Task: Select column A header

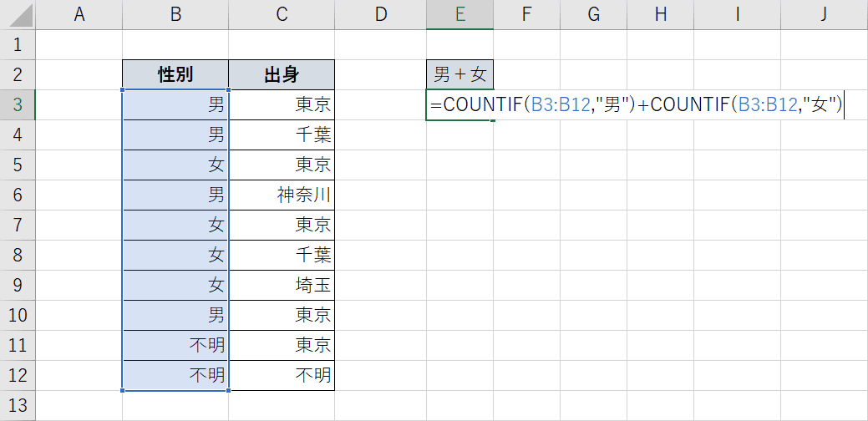Action: click(79, 14)
